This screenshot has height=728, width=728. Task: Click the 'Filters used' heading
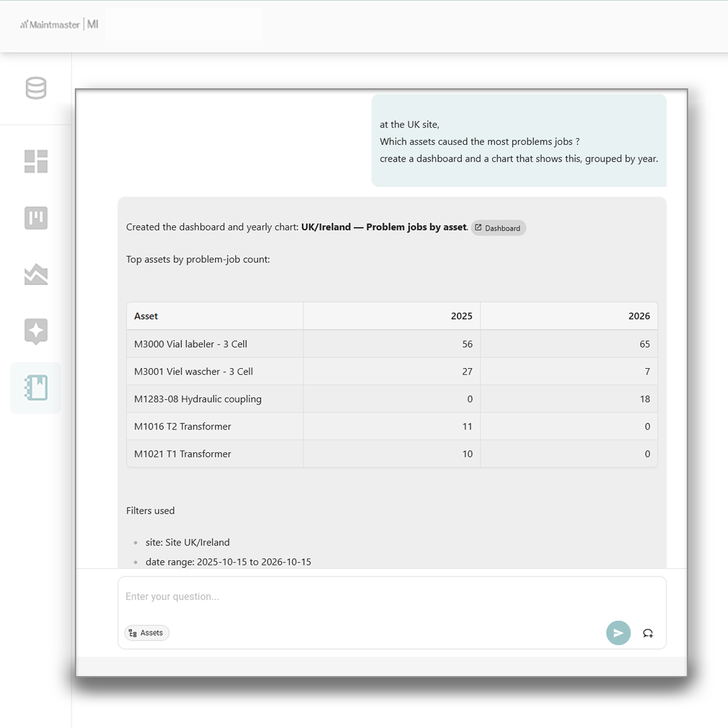click(x=150, y=511)
